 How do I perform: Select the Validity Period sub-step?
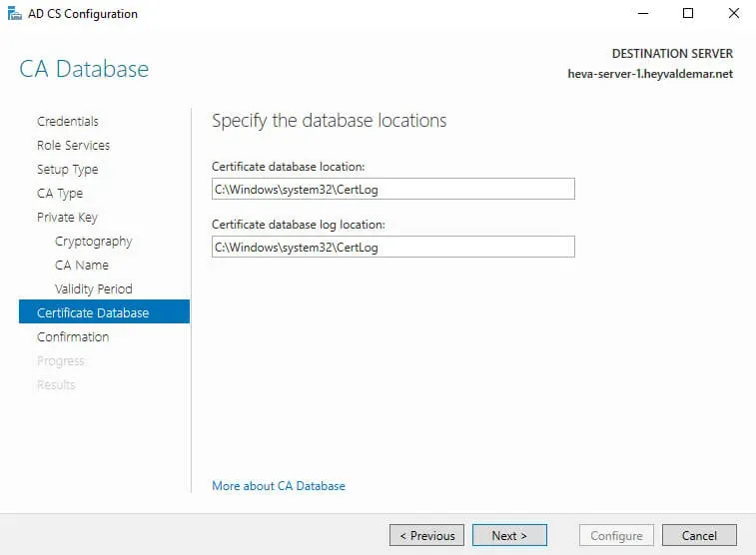[x=94, y=289]
